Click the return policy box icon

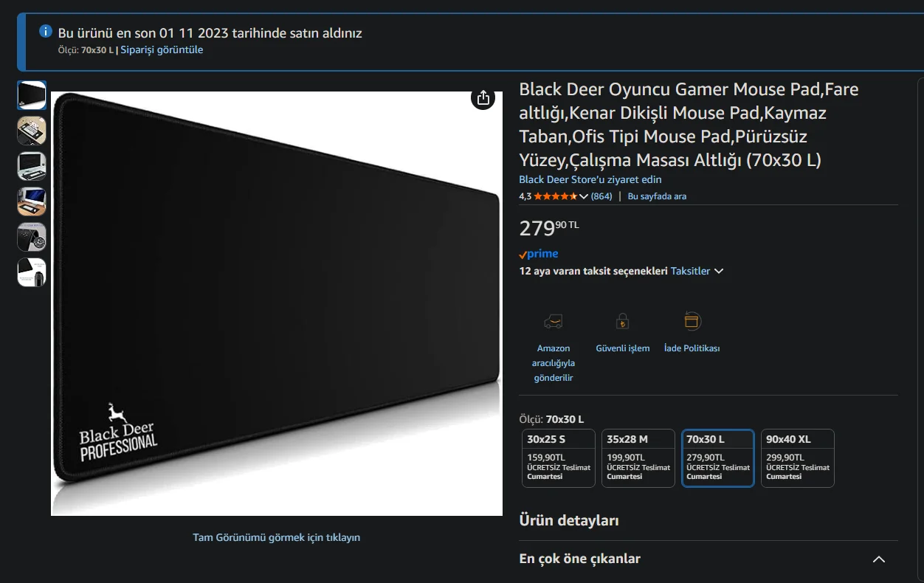pos(692,321)
